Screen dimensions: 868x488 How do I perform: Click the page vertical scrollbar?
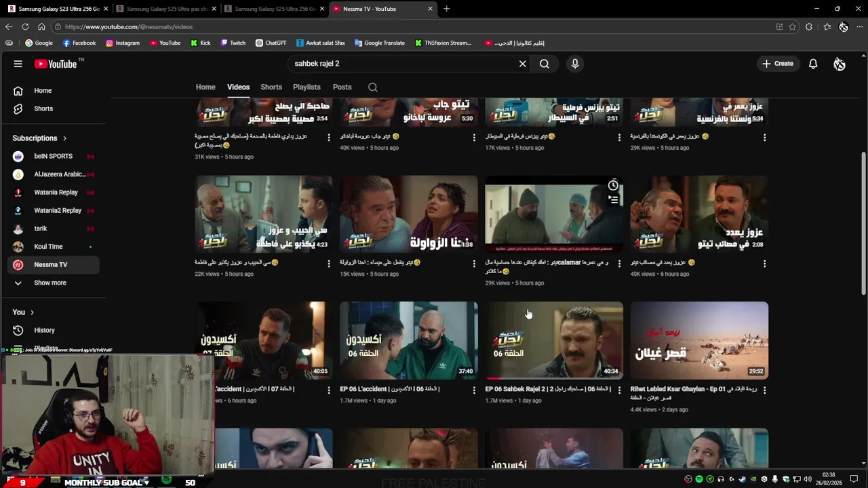click(x=863, y=224)
